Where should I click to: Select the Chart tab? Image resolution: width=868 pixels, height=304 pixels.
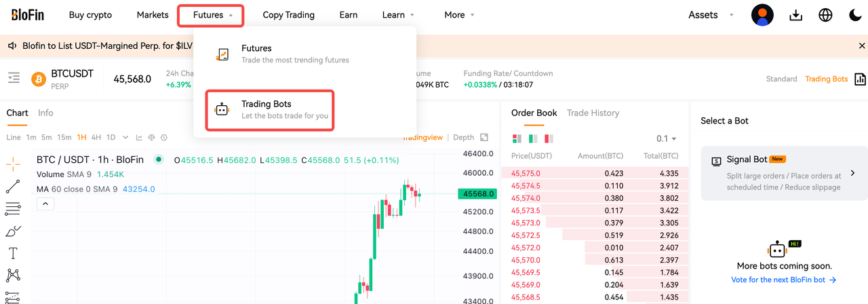[17, 113]
